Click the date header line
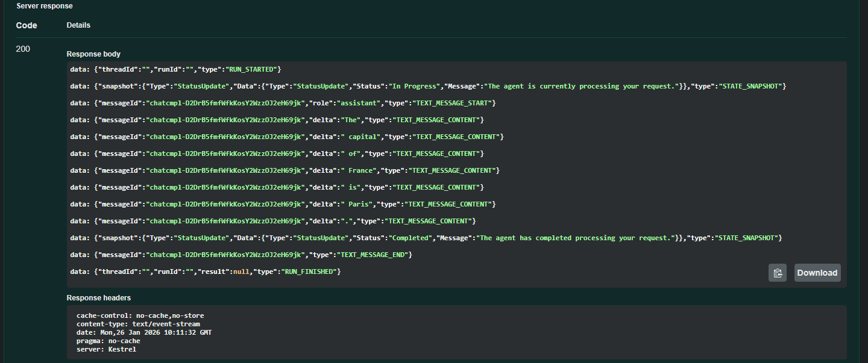The height and width of the screenshot is (363, 868). tap(143, 332)
